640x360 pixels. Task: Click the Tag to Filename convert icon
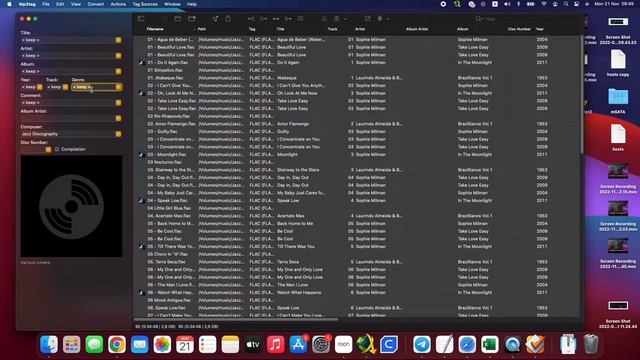251,19
